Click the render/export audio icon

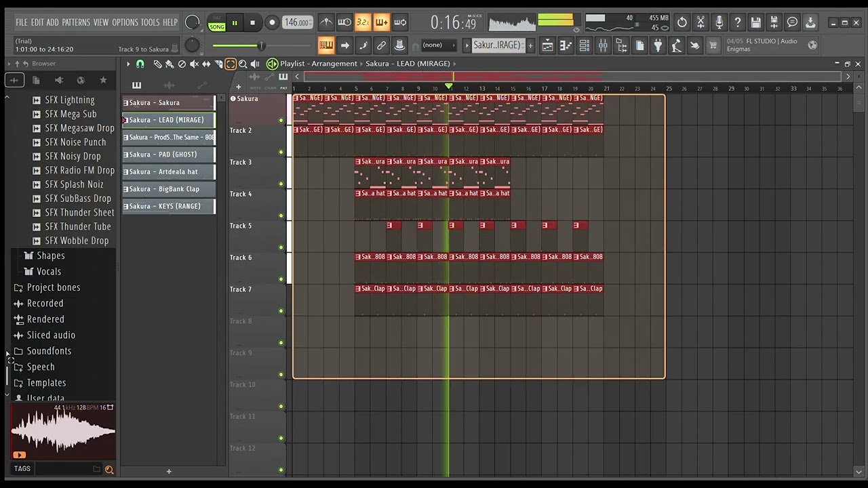pyautogui.click(x=774, y=22)
